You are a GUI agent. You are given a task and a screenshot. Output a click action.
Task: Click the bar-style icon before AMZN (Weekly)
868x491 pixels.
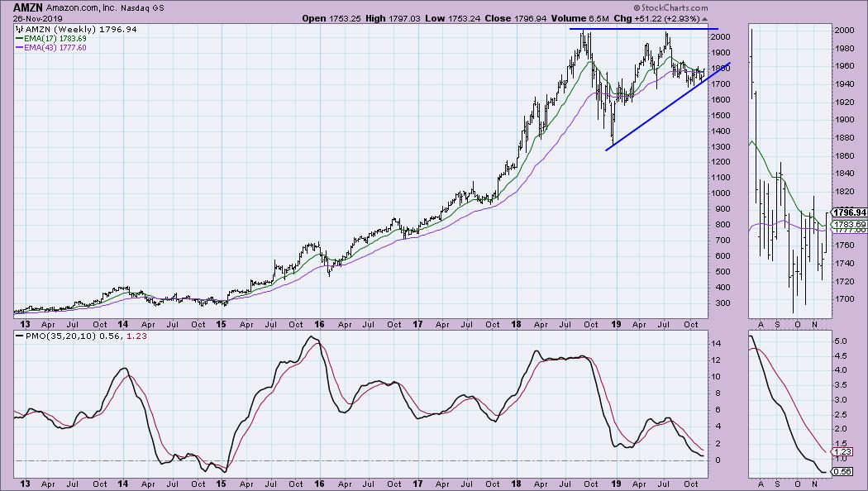pyautogui.click(x=18, y=29)
